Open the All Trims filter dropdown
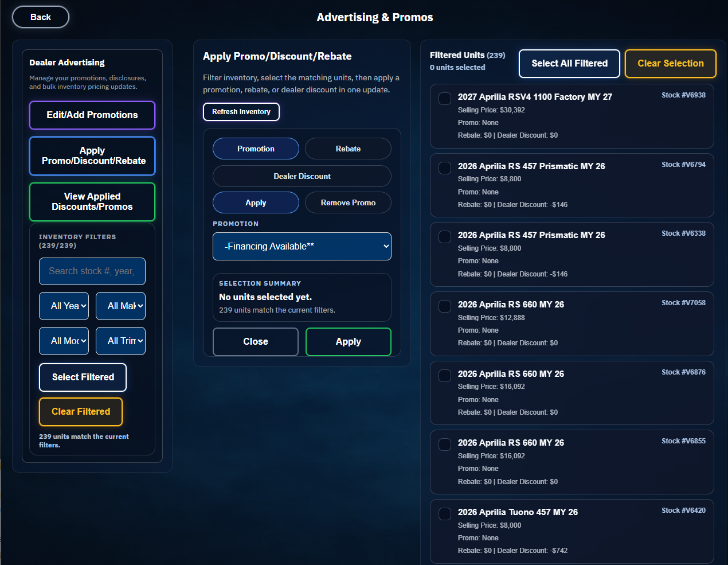Viewport: 728px width, 565px height. pyautogui.click(x=120, y=341)
